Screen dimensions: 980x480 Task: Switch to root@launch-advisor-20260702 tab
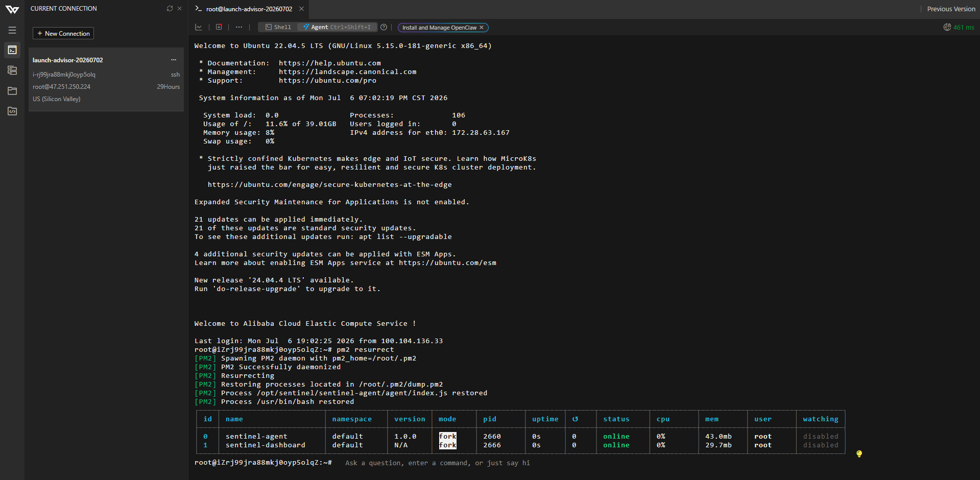pyautogui.click(x=249, y=9)
